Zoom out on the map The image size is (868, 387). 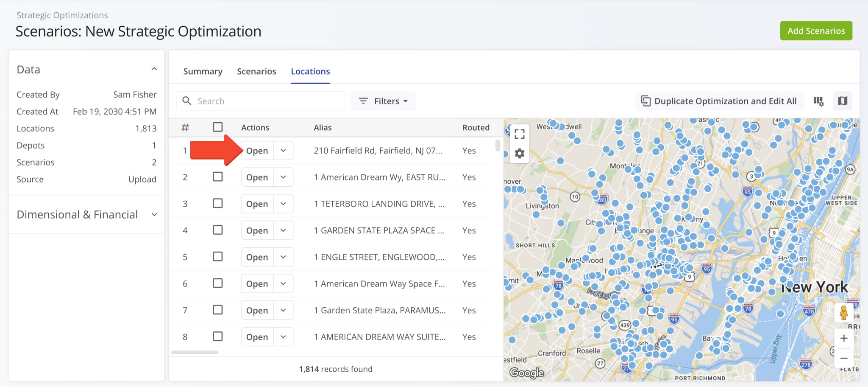click(x=843, y=358)
